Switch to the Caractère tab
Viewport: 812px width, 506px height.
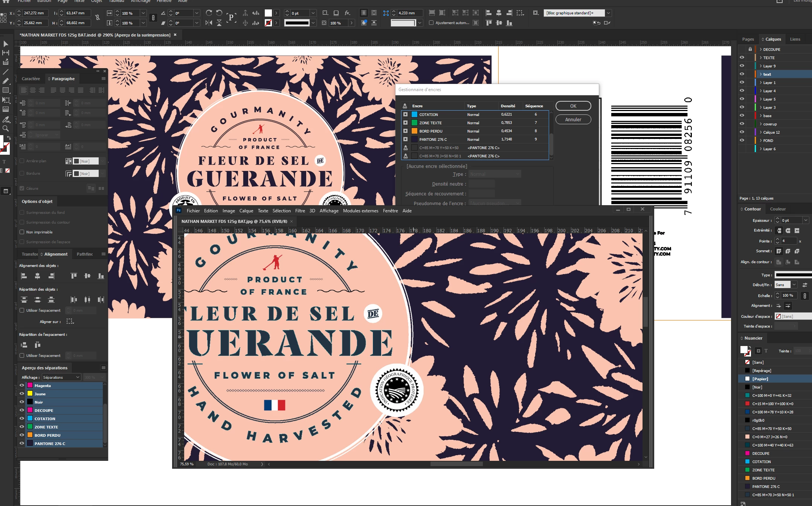click(x=31, y=79)
